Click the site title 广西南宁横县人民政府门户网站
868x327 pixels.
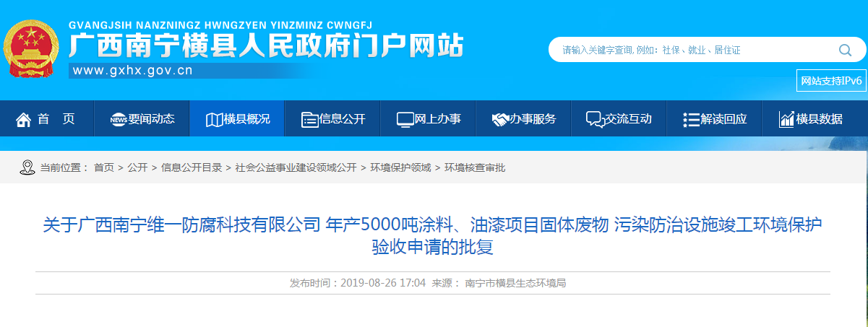pyautogui.click(x=265, y=46)
